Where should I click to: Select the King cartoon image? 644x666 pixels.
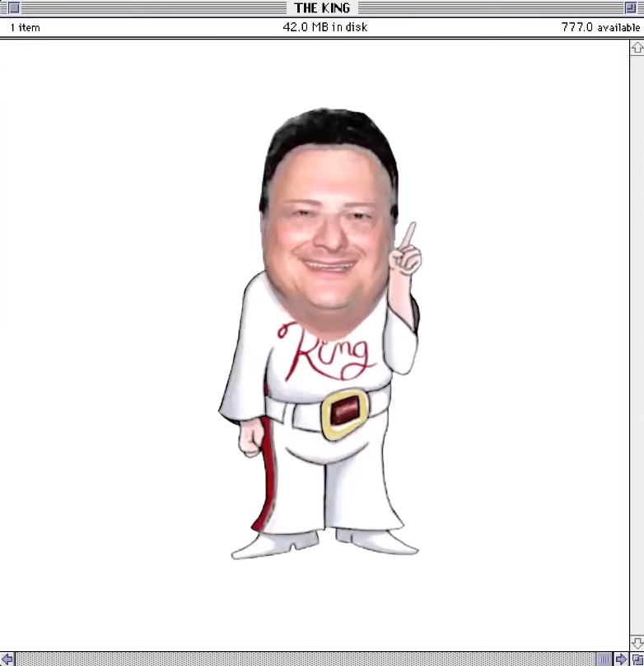pyautogui.click(x=321, y=334)
